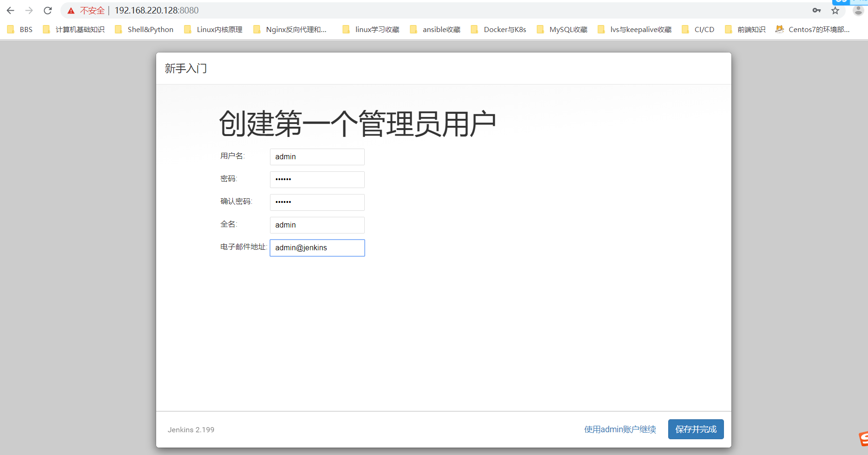Screen dimensions: 868x455
Task: Click the browser forward arrow
Action: 29,10
